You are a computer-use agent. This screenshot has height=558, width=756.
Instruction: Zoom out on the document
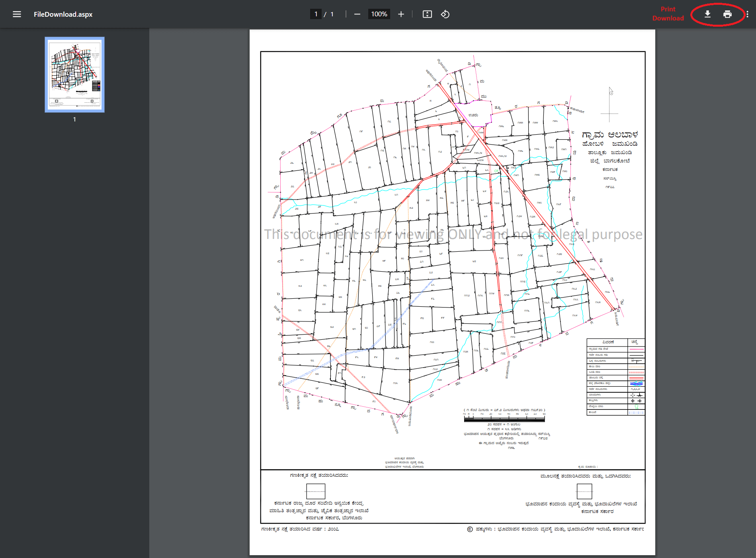[357, 14]
